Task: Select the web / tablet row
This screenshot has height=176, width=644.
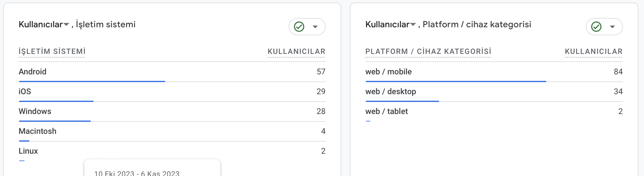Action: point(494,112)
